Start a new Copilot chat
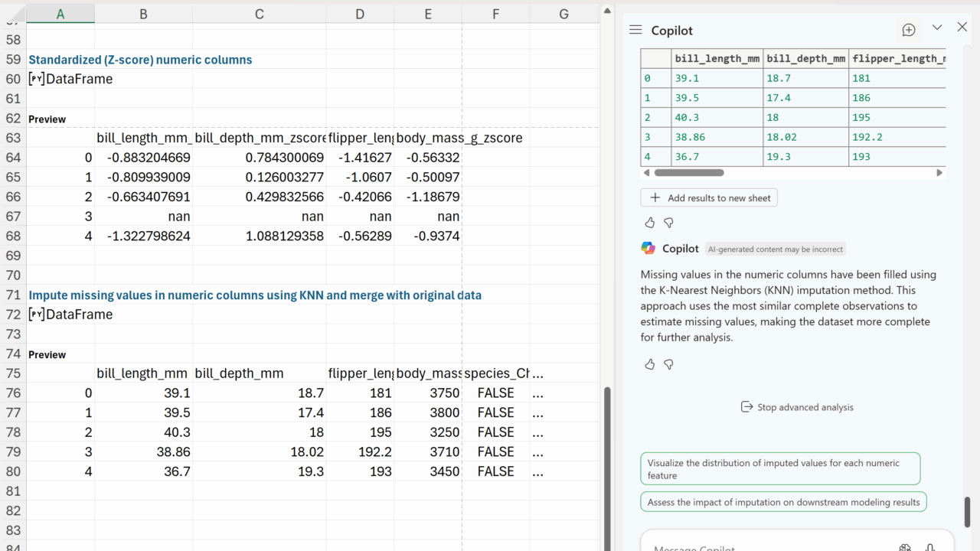The image size is (980, 551). (x=909, y=30)
